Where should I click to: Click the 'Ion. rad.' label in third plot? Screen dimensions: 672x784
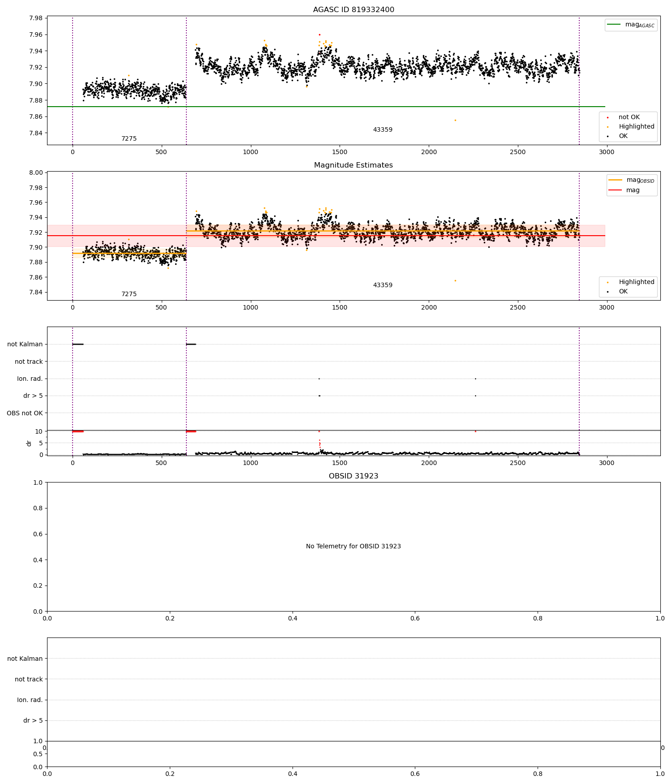pyautogui.click(x=30, y=379)
